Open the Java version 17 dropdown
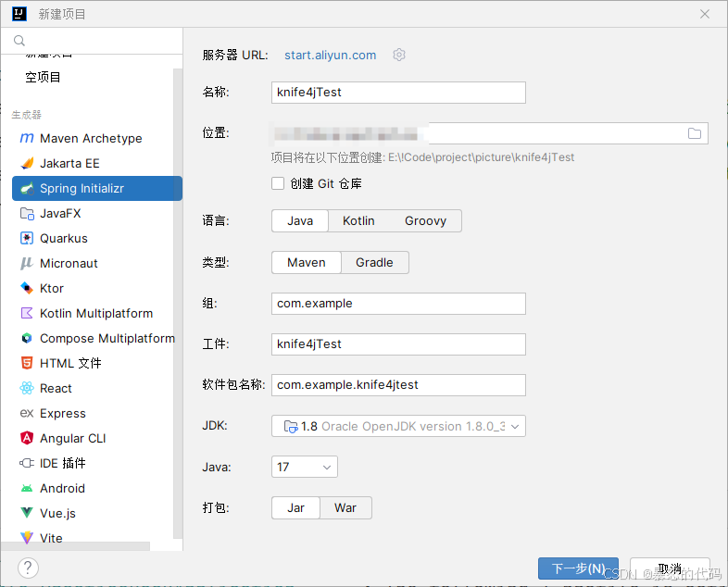 point(304,467)
